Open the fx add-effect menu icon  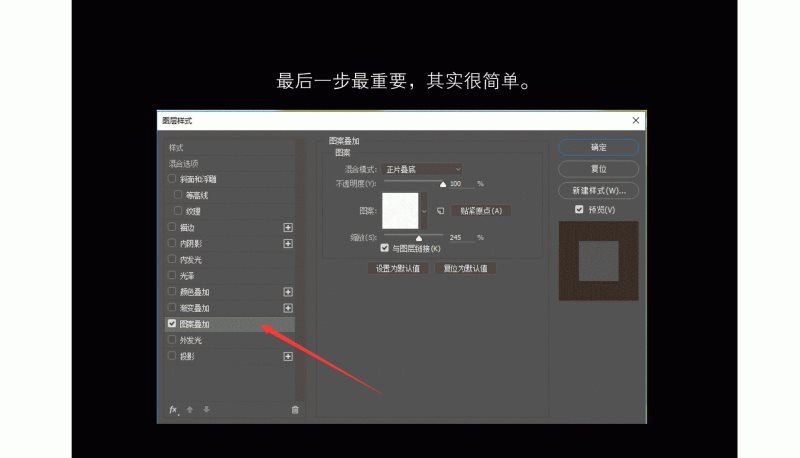coord(173,410)
